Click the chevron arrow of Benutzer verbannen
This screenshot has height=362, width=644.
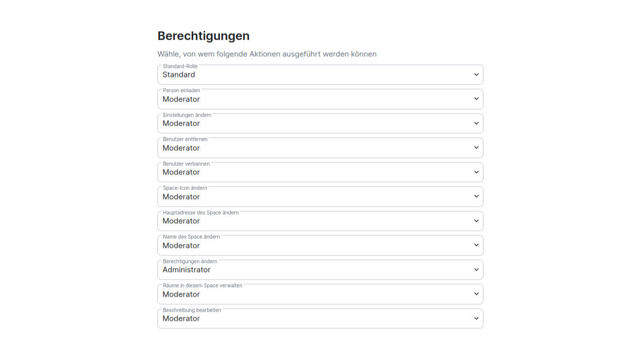point(476,172)
